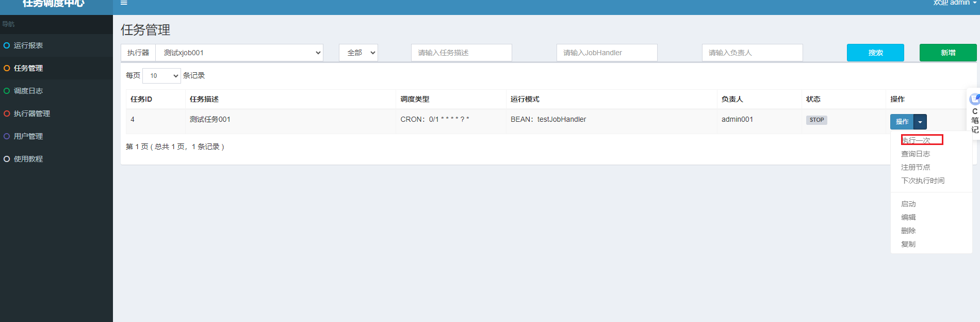Toggle the sidebar hamburger menu icon
The height and width of the screenshot is (322, 980).
[x=124, y=3]
